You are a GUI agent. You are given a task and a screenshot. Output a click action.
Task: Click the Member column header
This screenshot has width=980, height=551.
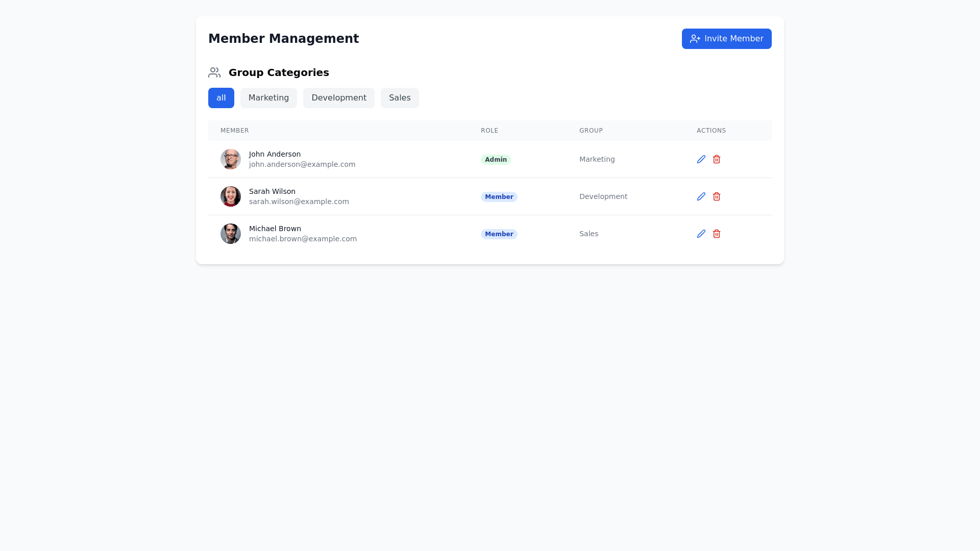[x=235, y=131]
